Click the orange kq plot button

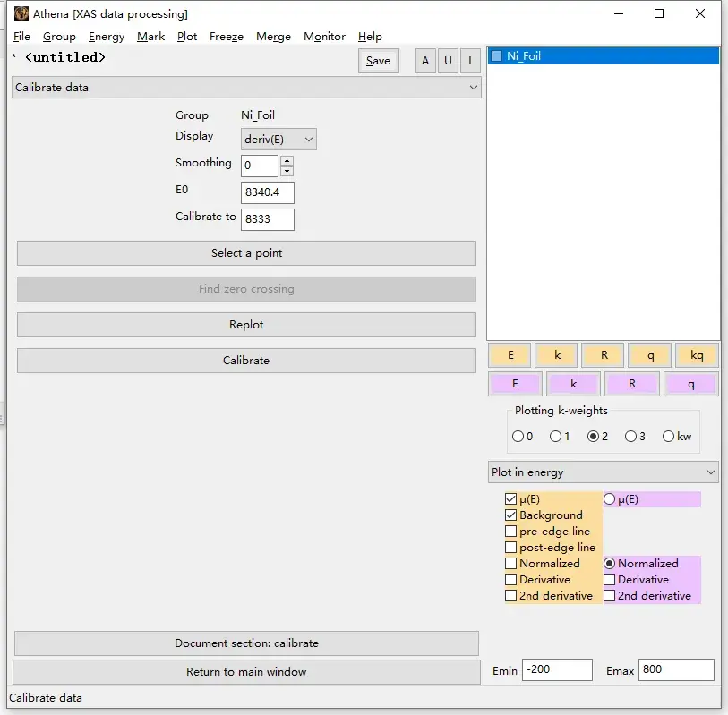point(696,355)
